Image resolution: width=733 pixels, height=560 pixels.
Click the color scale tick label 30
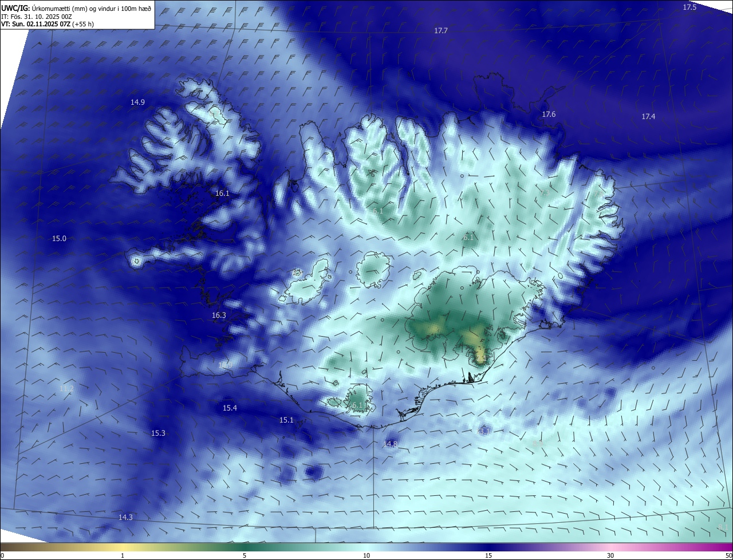pos(610,556)
